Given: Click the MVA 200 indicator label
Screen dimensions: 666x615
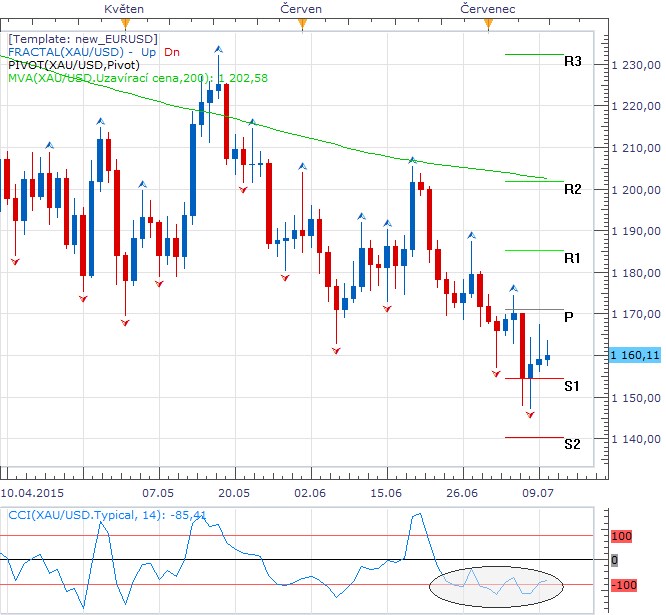Looking at the screenshot, I should 138,78.
